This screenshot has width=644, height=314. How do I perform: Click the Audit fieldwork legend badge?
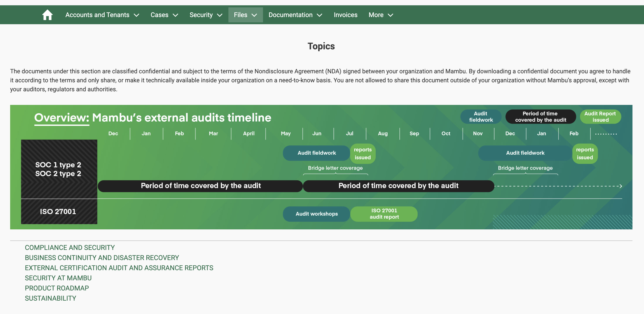click(481, 117)
